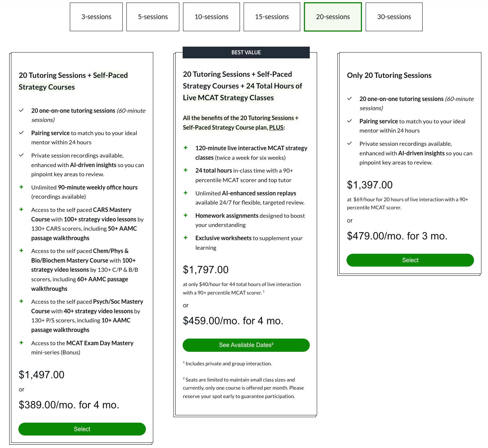Switch to the 5-sessions option
The image size is (488, 448).
coord(153,17)
